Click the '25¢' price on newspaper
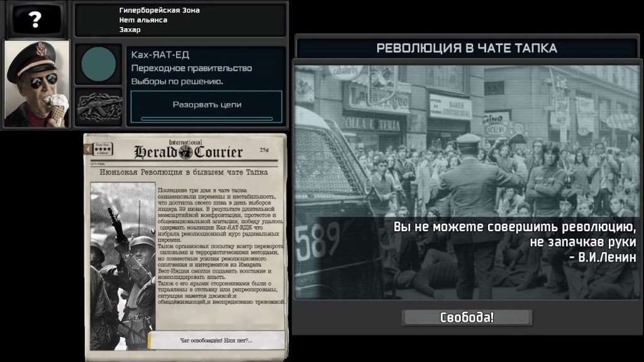The image size is (644, 362). pyautogui.click(x=264, y=150)
